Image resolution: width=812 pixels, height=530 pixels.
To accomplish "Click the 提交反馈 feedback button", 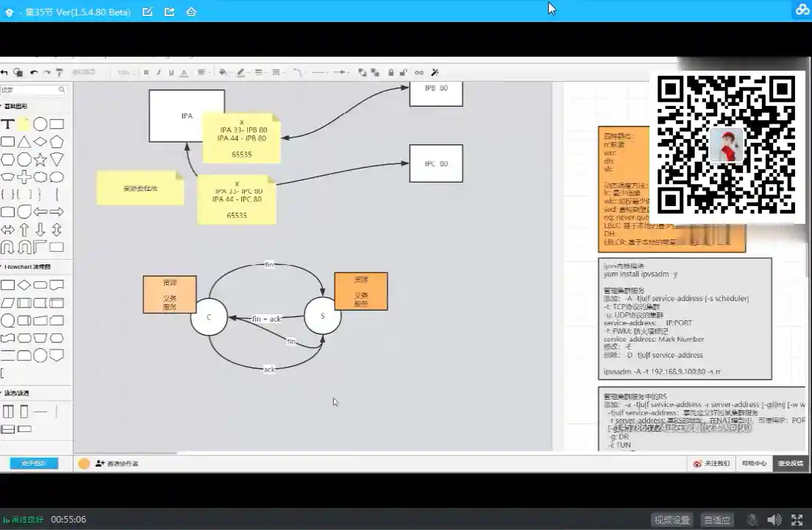I will pyautogui.click(x=791, y=464).
